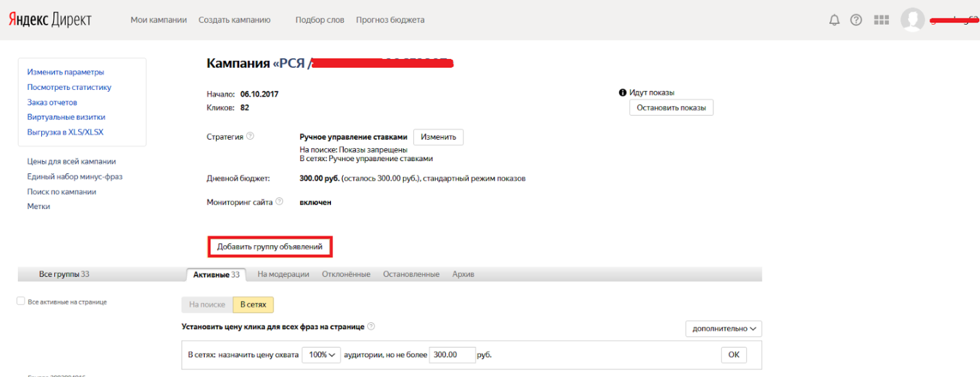Click the Яндекс Директ logo
The width and height of the screenshot is (980, 377).
(49, 19)
